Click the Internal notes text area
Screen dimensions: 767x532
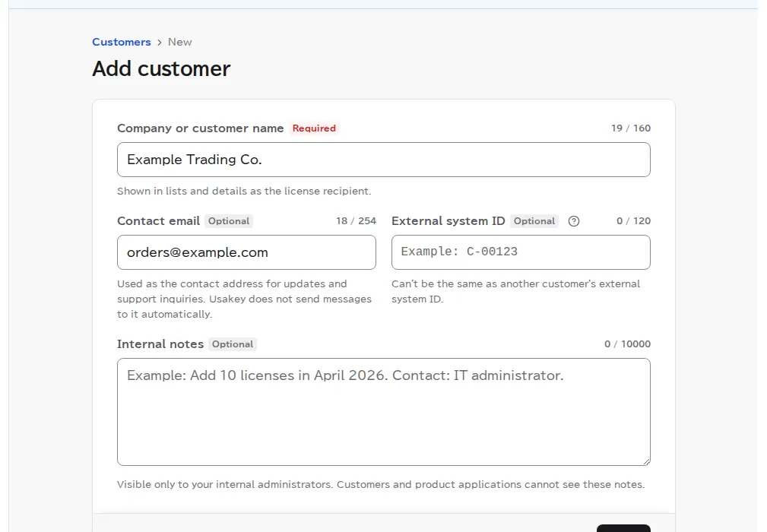click(x=383, y=412)
